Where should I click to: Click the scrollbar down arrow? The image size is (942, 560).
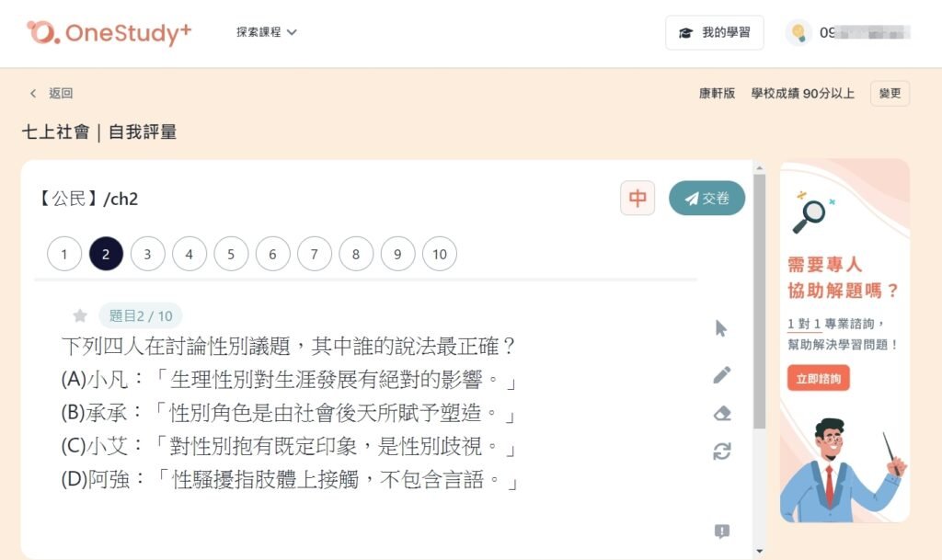759,551
